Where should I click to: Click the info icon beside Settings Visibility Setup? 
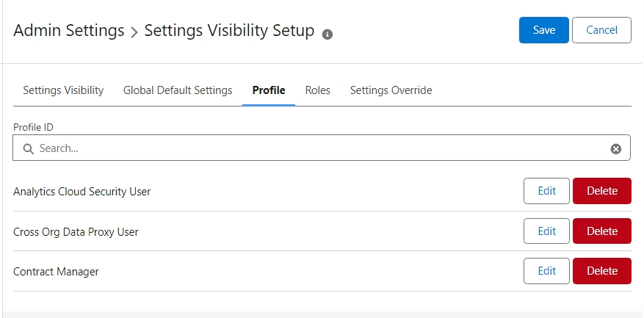tap(328, 34)
